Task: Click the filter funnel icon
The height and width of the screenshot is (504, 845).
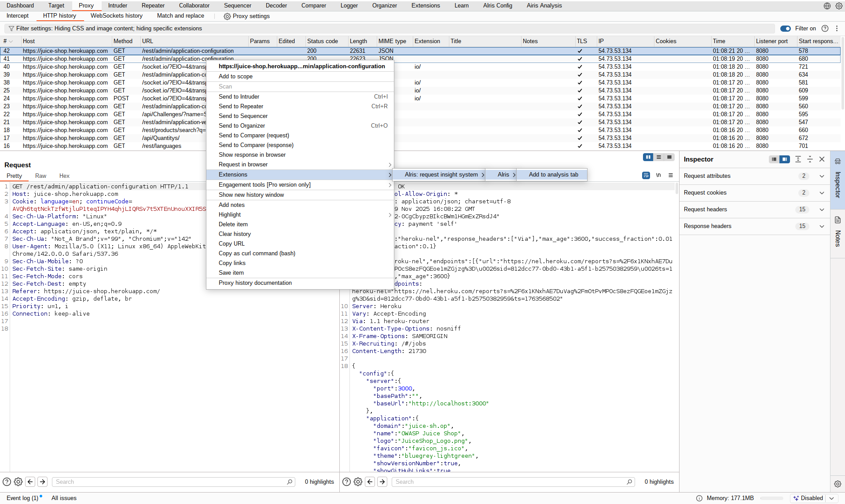Action: 11,29
